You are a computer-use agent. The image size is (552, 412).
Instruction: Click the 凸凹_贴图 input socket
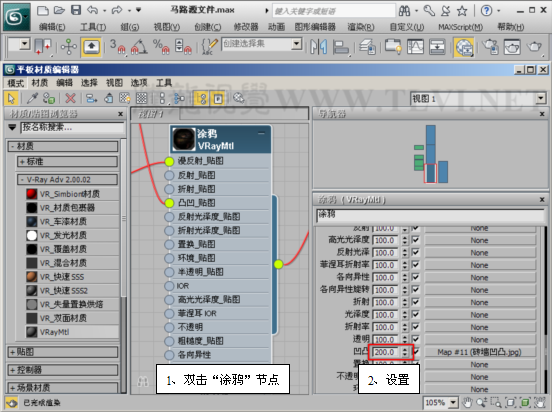click(170, 203)
